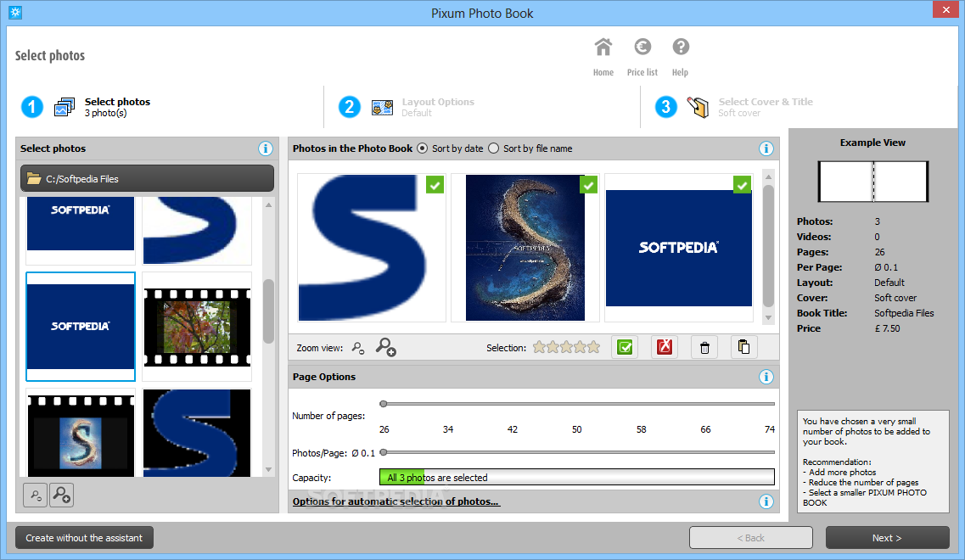Click the Next button
965x560 pixels.
point(887,538)
